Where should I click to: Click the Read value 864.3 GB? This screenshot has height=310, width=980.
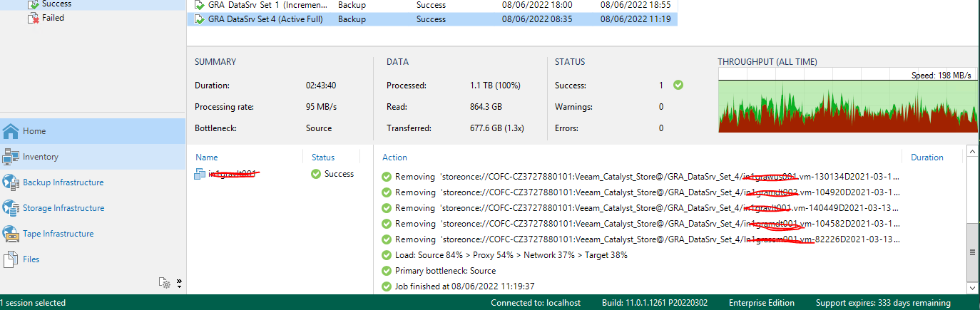[486, 107]
